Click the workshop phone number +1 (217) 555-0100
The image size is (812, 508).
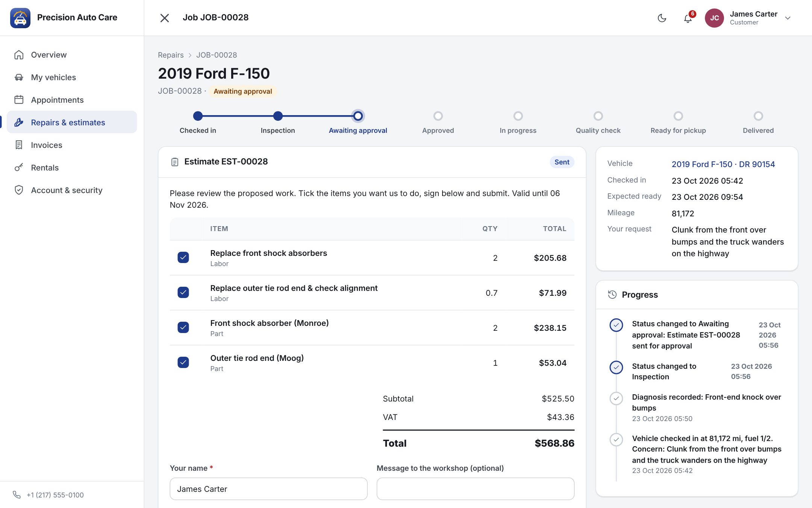click(55, 495)
